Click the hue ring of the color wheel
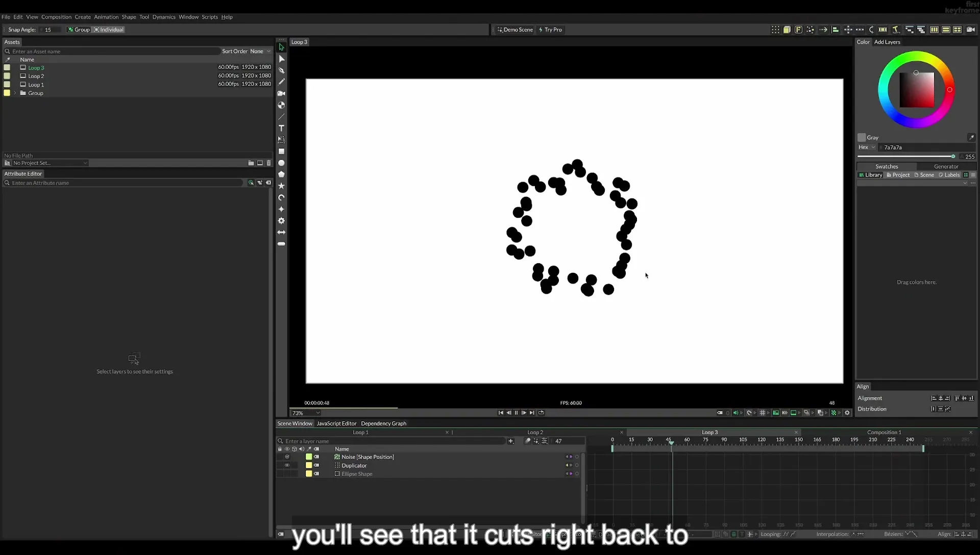The image size is (980, 555). (916, 55)
